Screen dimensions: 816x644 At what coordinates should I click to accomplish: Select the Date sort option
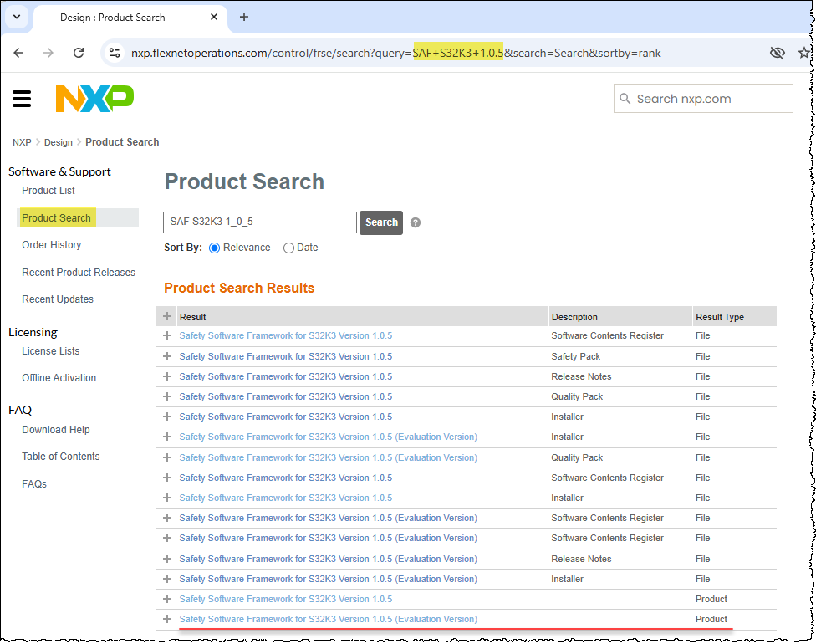click(288, 248)
